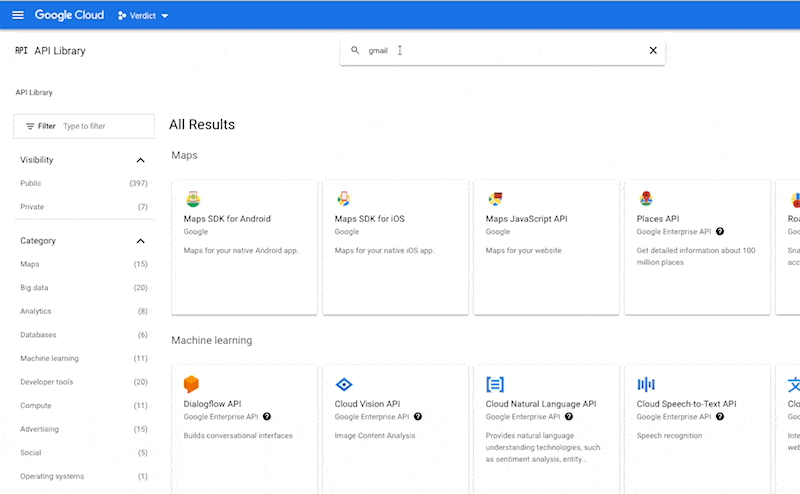The width and height of the screenshot is (800, 494).
Task: Select the Maps category filter
Action: [84, 264]
